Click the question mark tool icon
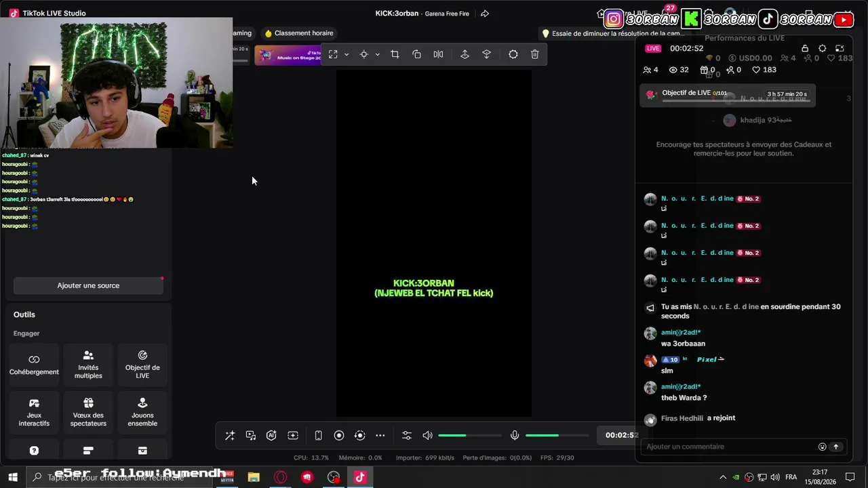 coord(34,451)
